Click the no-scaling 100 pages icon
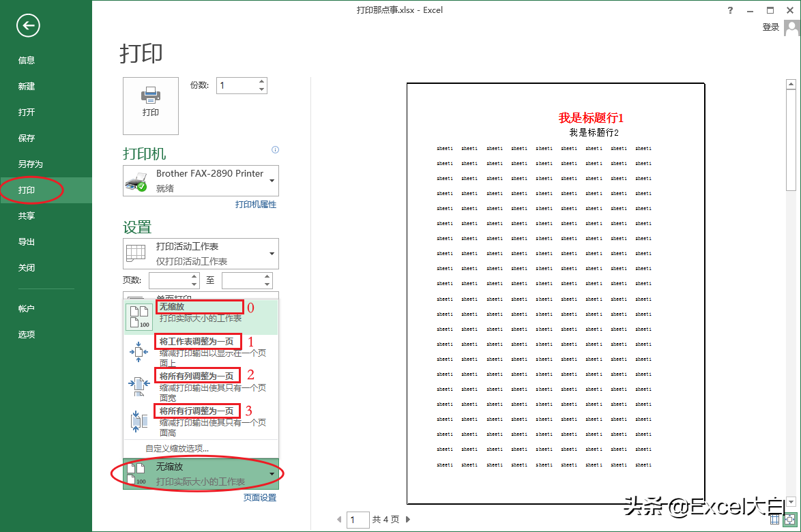The width and height of the screenshot is (801, 532). [139, 316]
